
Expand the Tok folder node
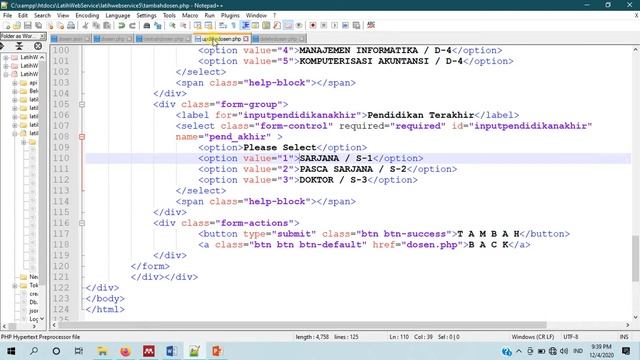coord(15,285)
